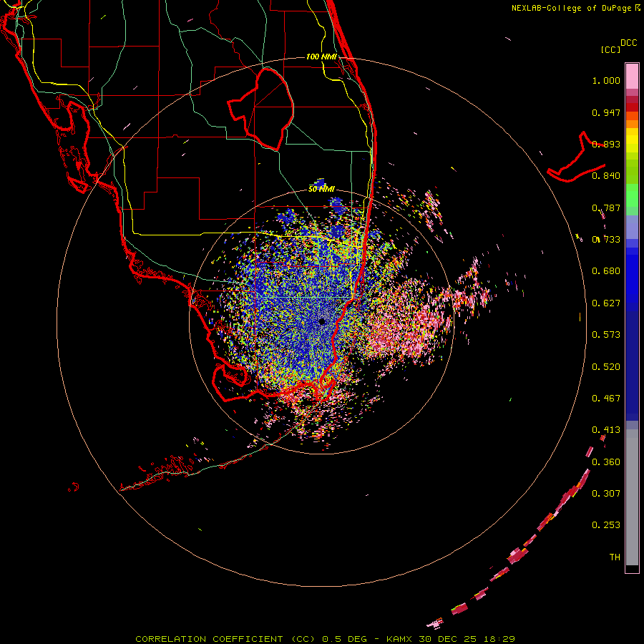
Task: Select the 0.787 scale value
Action: point(606,208)
